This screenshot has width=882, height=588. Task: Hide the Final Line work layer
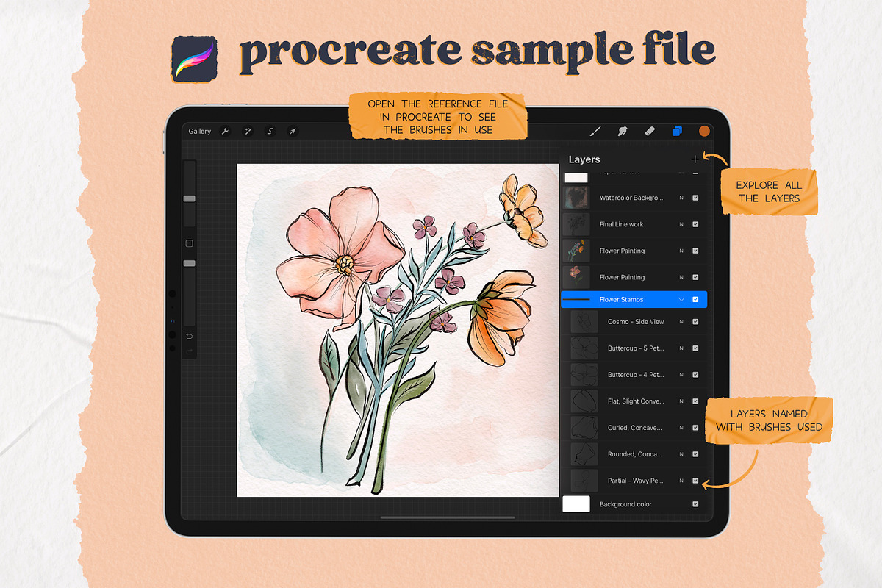click(695, 224)
